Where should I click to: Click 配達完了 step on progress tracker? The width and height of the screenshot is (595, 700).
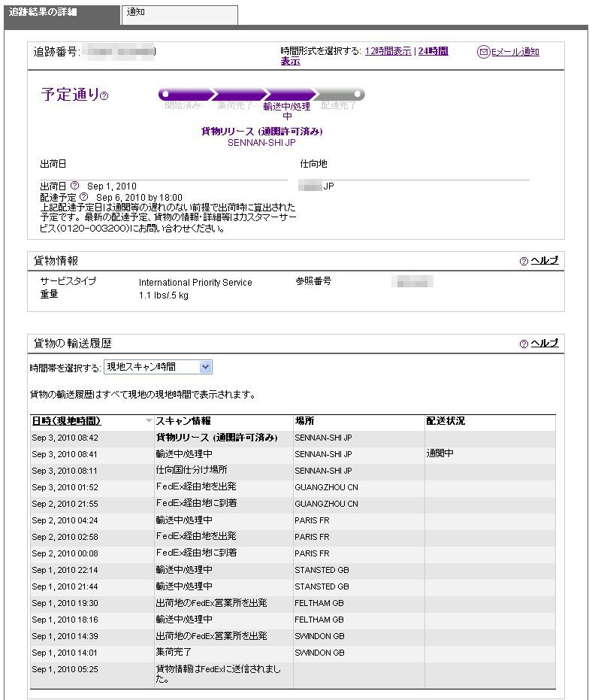click(339, 106)
